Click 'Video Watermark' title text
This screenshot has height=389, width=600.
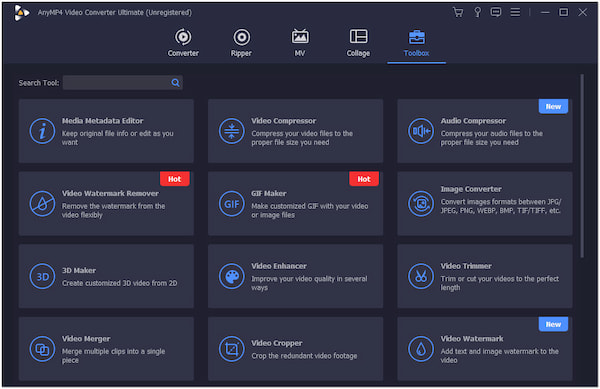tap(472, 339)
